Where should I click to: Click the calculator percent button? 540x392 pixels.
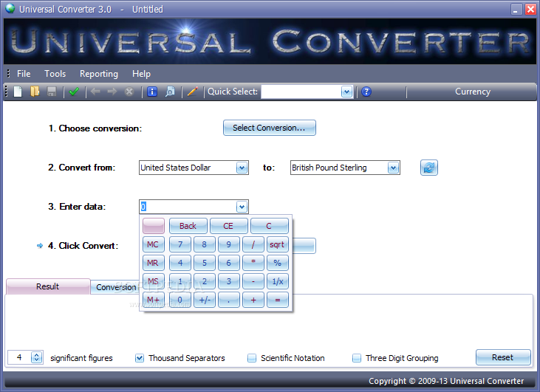(x=277, y=263)
